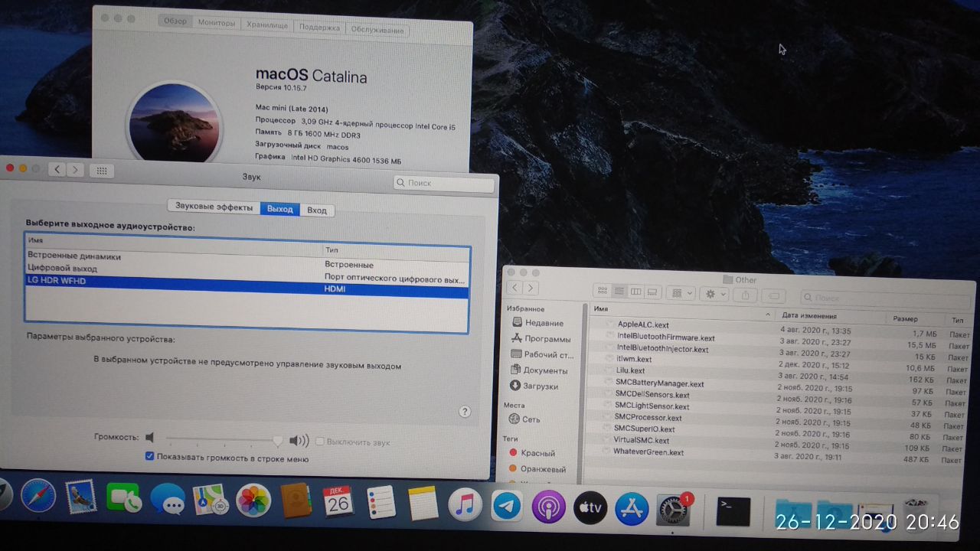This screenshot has height=551, width=980.
Task: Click the Finder edit tags button
Action: click(774, 295)
